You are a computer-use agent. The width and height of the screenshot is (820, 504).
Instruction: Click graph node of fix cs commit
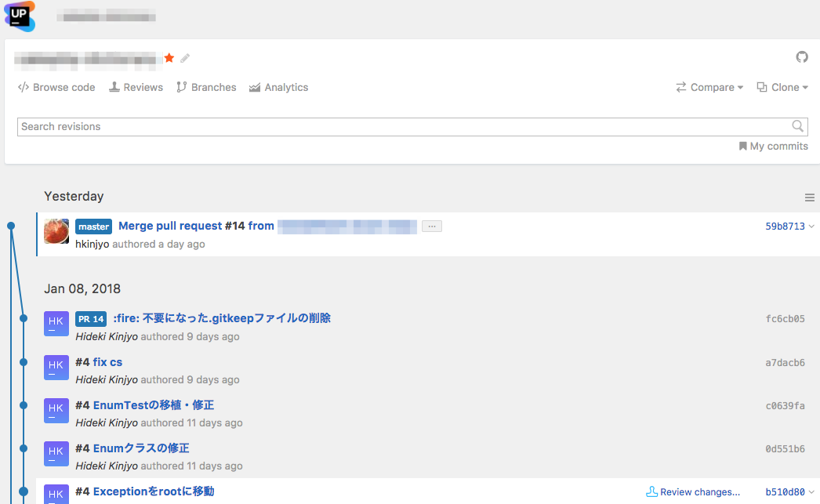click(x=24, y=362)
